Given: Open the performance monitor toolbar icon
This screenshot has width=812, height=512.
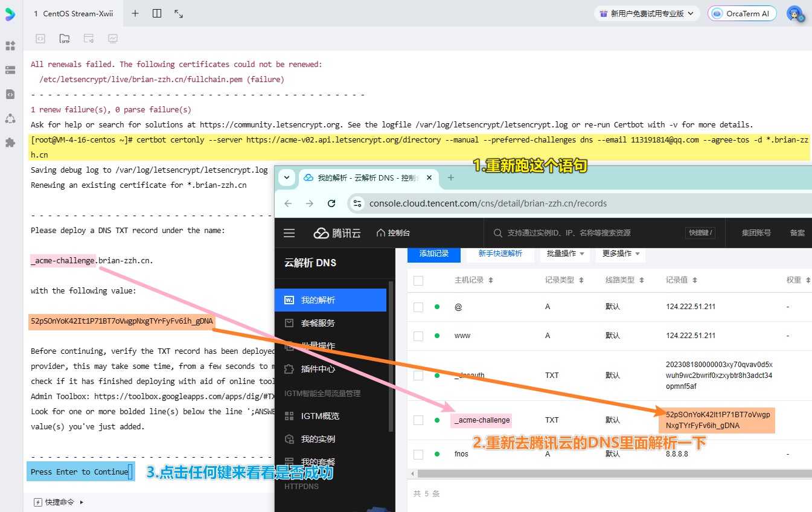Looking at the screenshot, I should point(113,39).
